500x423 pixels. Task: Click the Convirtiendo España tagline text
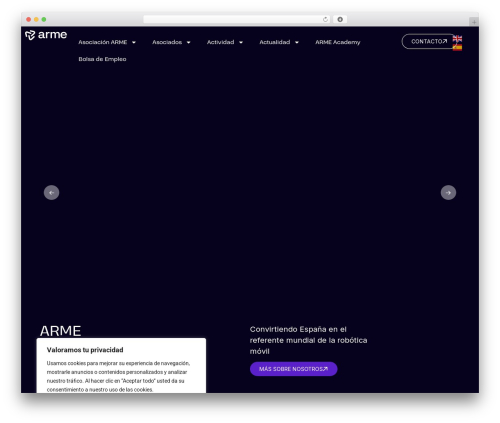pos(308,340)
